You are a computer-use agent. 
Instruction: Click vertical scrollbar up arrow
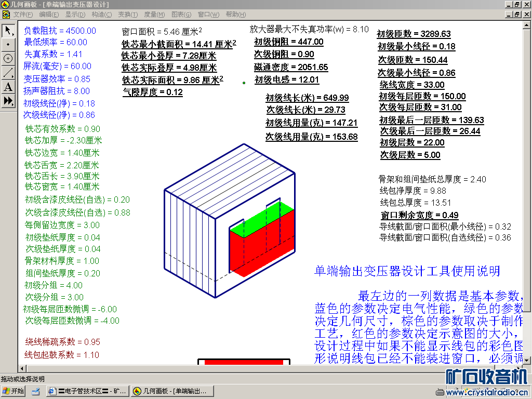527,25
